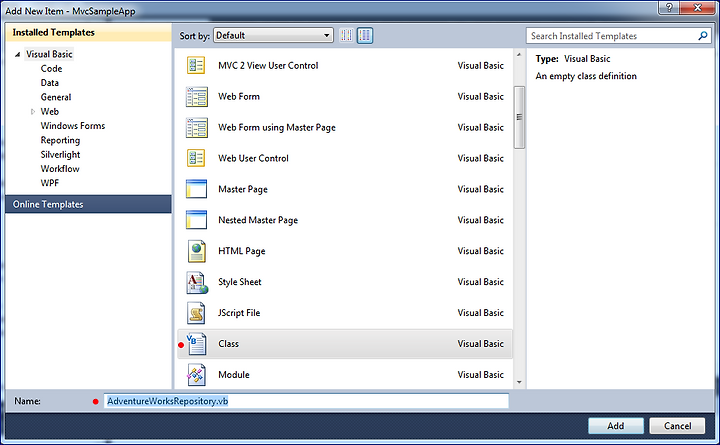Select the "Web User Control" template name

[x=253, y=158]
